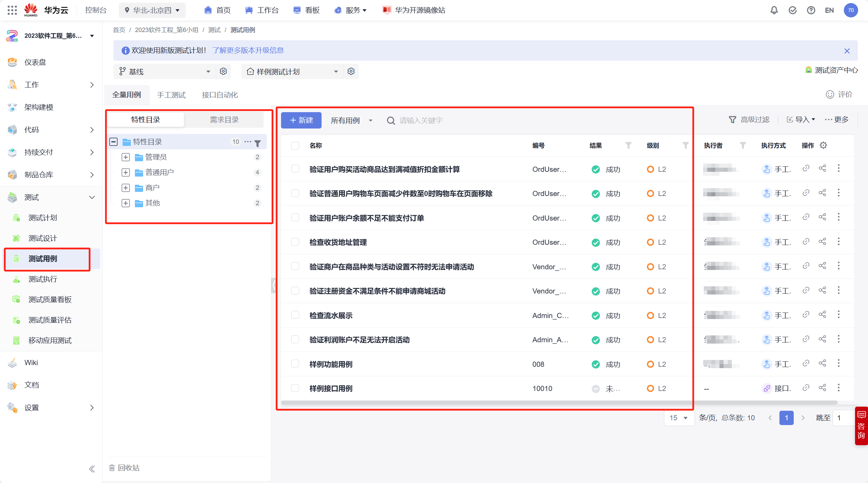
Task: Open the 了解更多版本升级信息 link
Action: click(248, 50)
